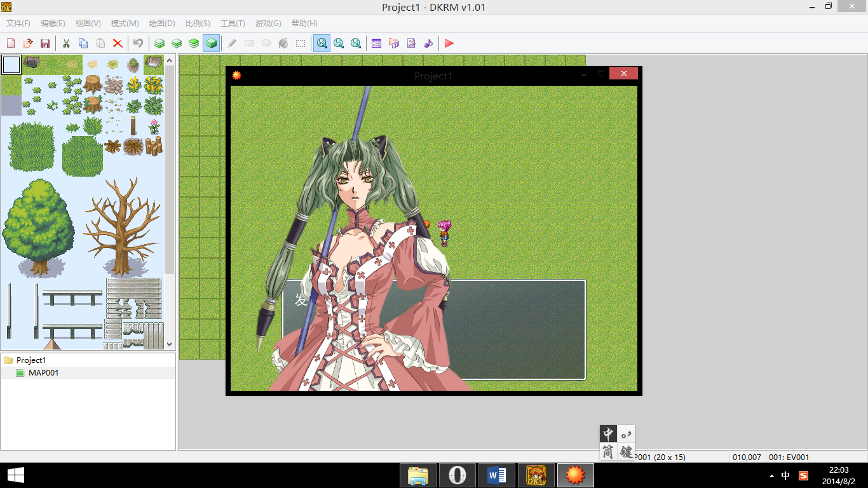Open the Script editor icon
This screenshot has width=868, height=488.
[411, 43]
